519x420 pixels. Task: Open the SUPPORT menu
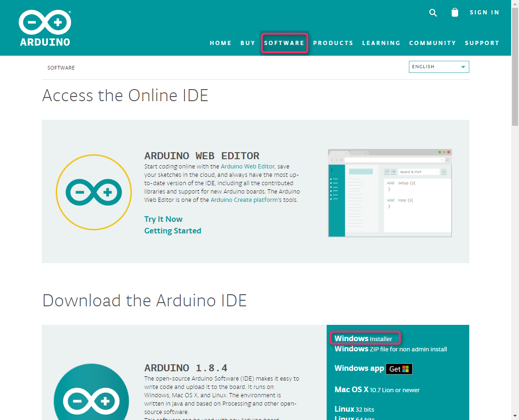click(x=482, y=43)
